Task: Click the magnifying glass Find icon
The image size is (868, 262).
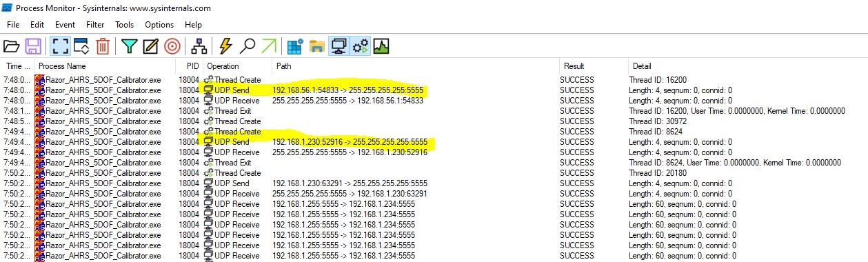Action: (247, 46)
